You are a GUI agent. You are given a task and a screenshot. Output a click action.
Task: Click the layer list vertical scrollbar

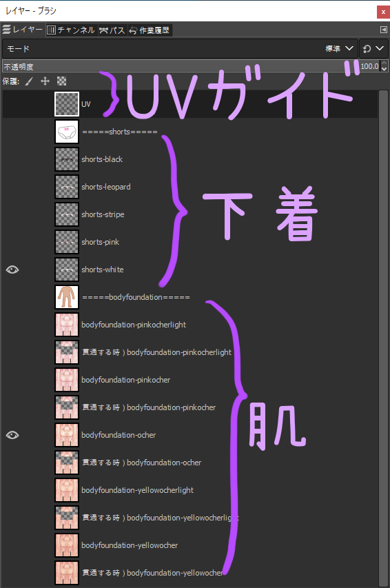point(383,338)
